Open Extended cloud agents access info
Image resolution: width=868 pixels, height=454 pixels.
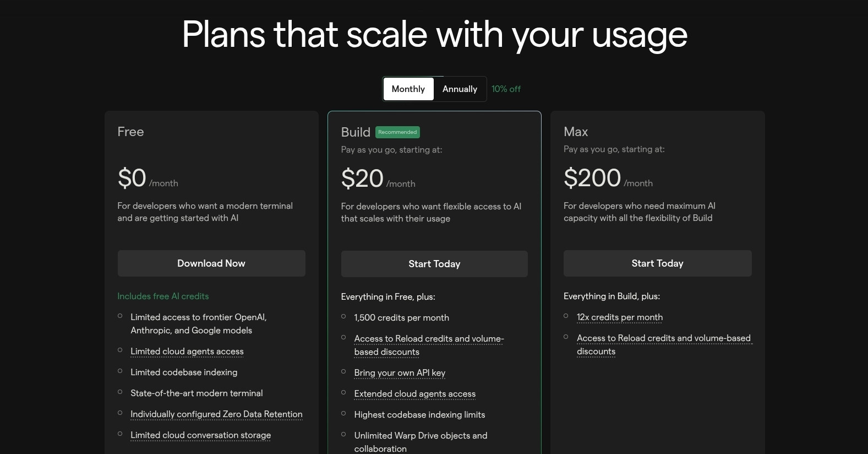coord(414,394)
